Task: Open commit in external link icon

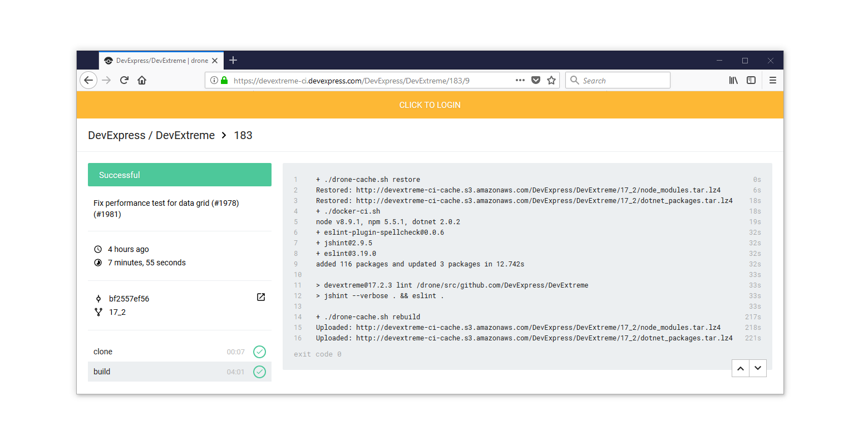Action: point(261,297)
